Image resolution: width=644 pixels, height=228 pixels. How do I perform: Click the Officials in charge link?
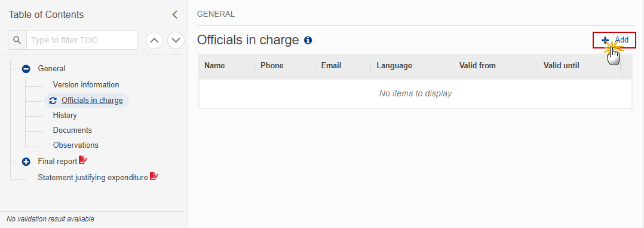tap(92, 101)
